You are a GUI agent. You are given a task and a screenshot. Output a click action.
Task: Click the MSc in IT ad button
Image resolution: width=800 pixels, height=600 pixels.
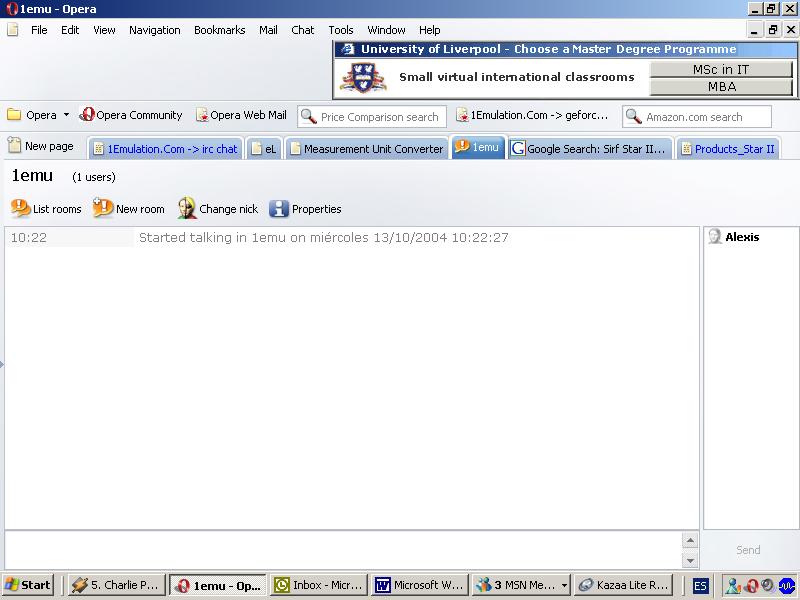coord(721,69)
